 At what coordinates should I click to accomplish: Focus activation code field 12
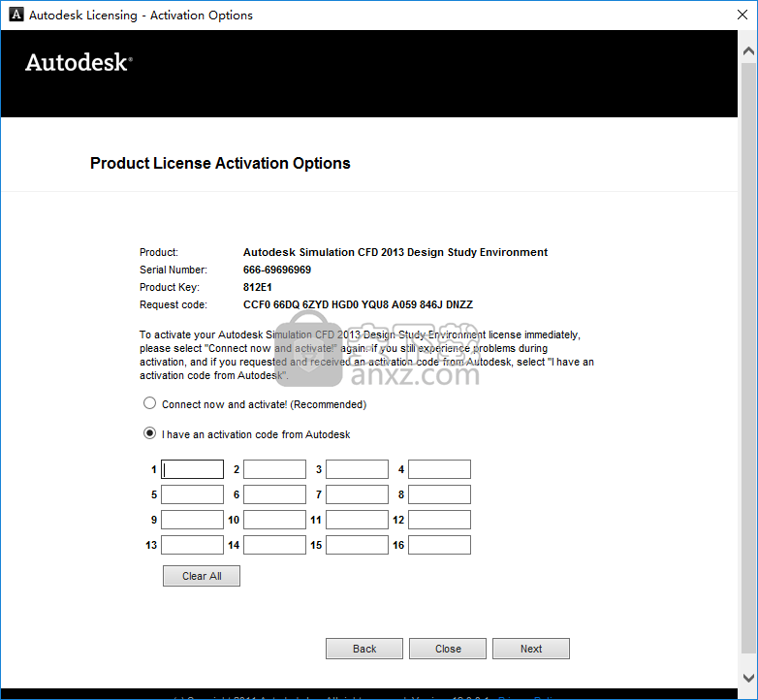(x=439, y=520)
